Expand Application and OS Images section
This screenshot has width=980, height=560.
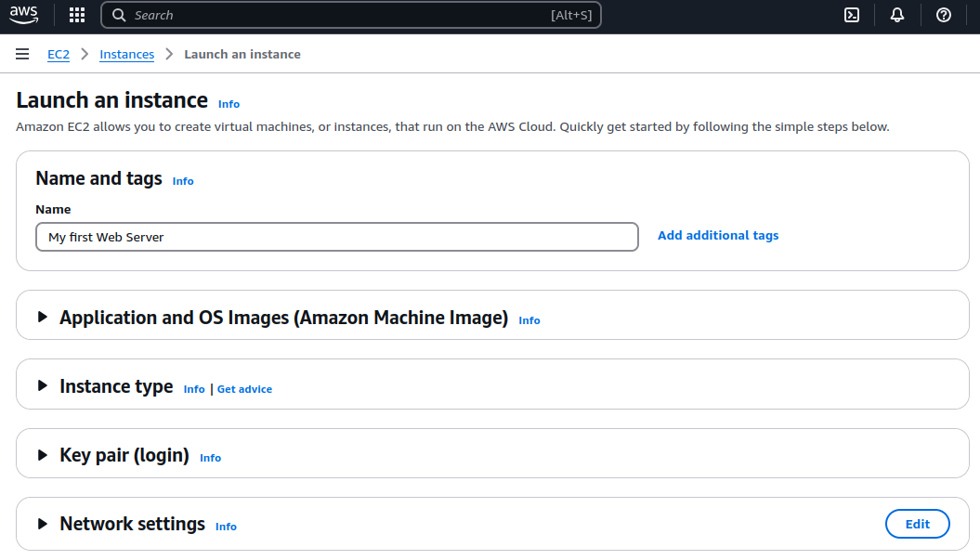[42, 317]
